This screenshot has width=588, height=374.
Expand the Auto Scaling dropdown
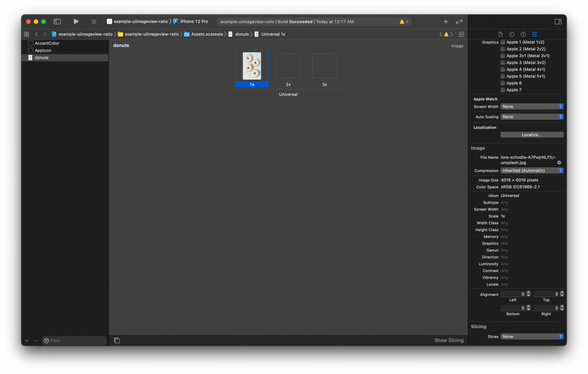coord(532,117)
